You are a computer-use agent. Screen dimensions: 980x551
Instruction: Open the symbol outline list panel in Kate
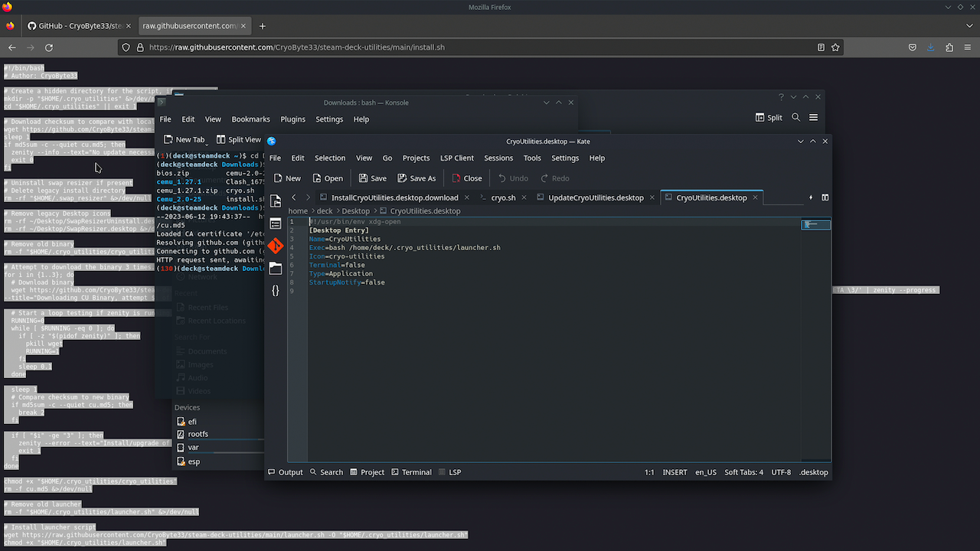coord(276,223)
